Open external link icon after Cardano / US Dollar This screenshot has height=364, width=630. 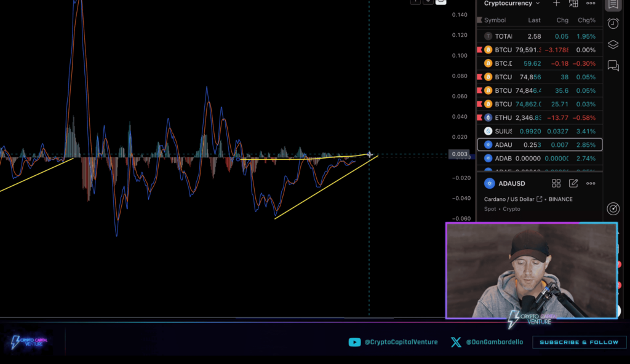539,199
